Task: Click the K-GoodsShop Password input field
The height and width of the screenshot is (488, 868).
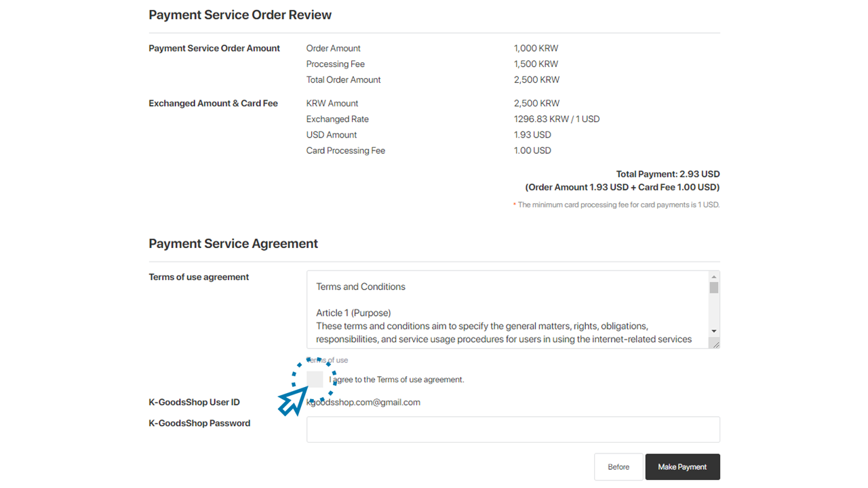Action: (x=513, y=430)
